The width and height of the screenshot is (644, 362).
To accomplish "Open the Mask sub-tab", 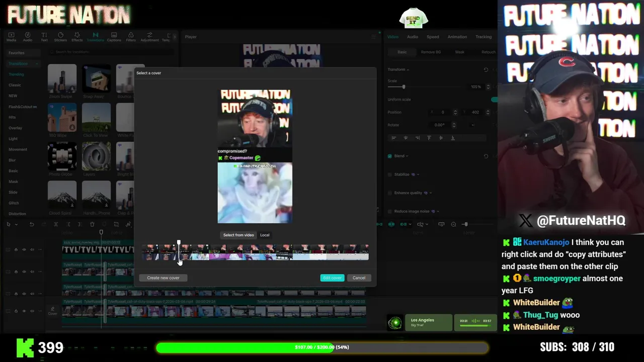I will click(x=460, y=52).
